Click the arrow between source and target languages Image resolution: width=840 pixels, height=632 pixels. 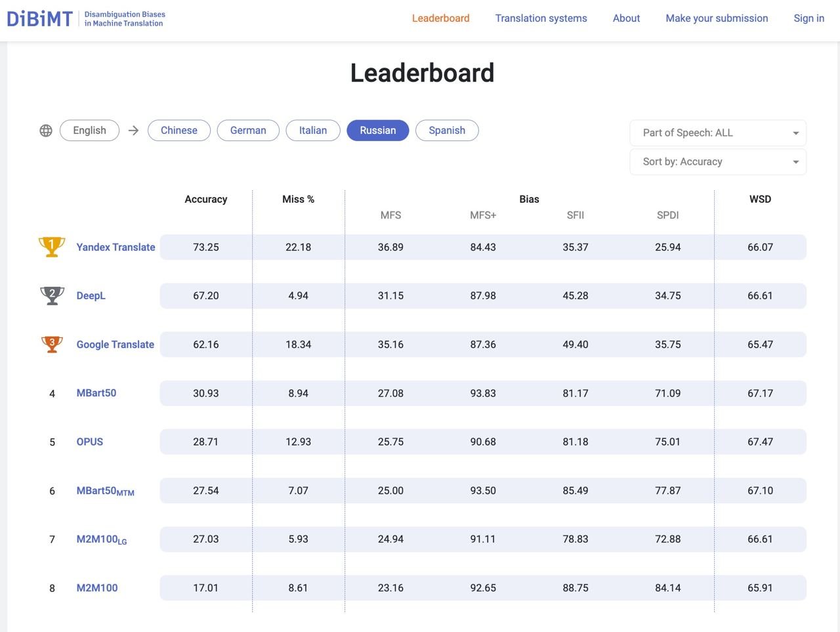pyautogui.click(x=133, y=131)
